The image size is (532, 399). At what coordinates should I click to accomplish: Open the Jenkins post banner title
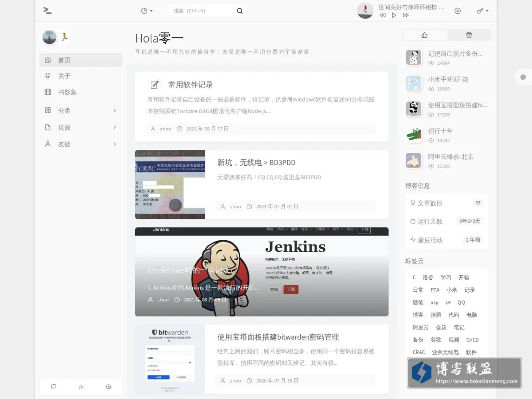click(189, 270)
